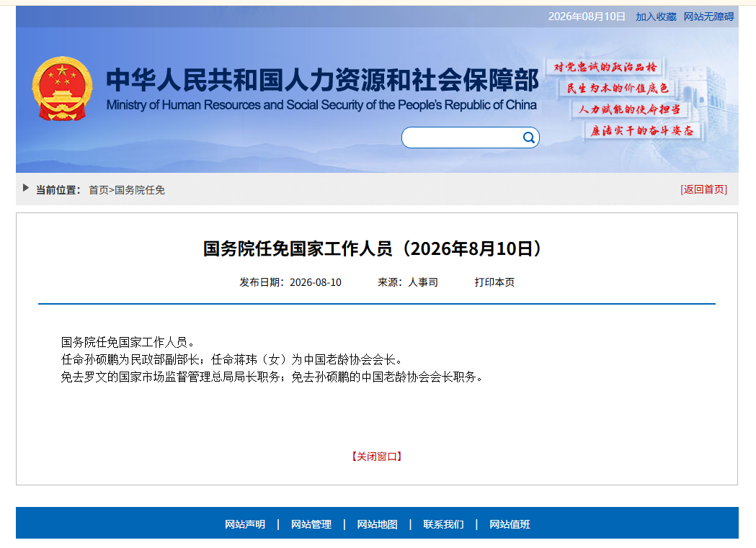Open 网站无障碍 accessibility link
The width and height of the screenshot is (756, 548).
pos(708,17)
